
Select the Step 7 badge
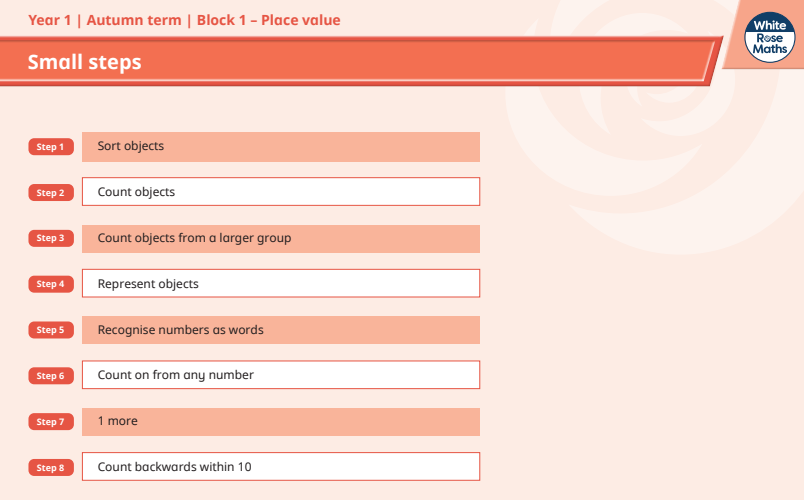(x=50, y=422)
